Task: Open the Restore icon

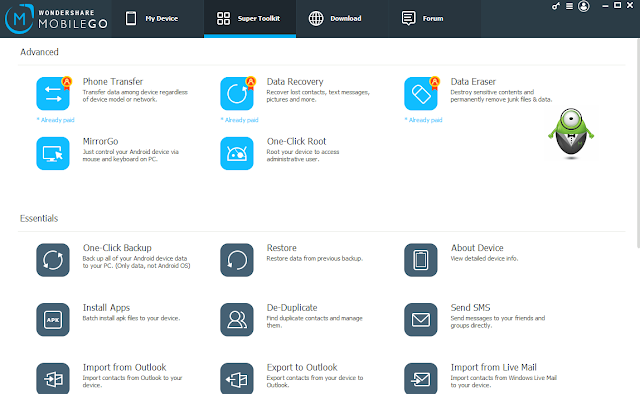Action: click(x=237, y=260)
